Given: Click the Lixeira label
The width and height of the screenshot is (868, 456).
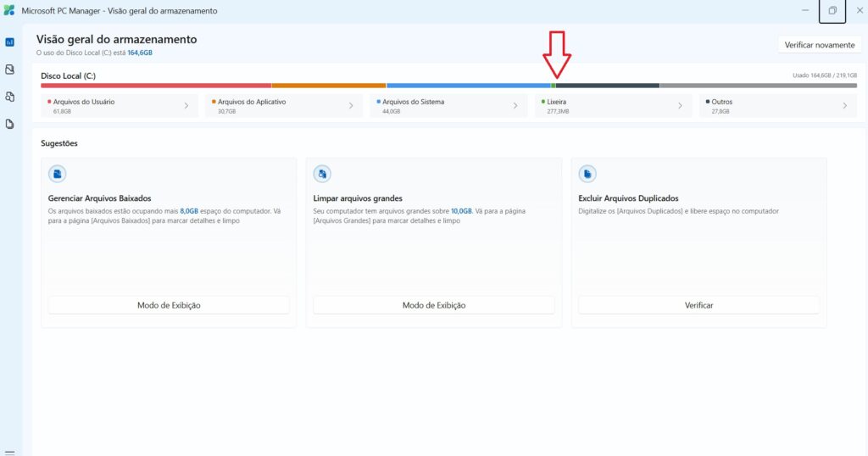Looking at the screenshot, I should click(556, 102).
